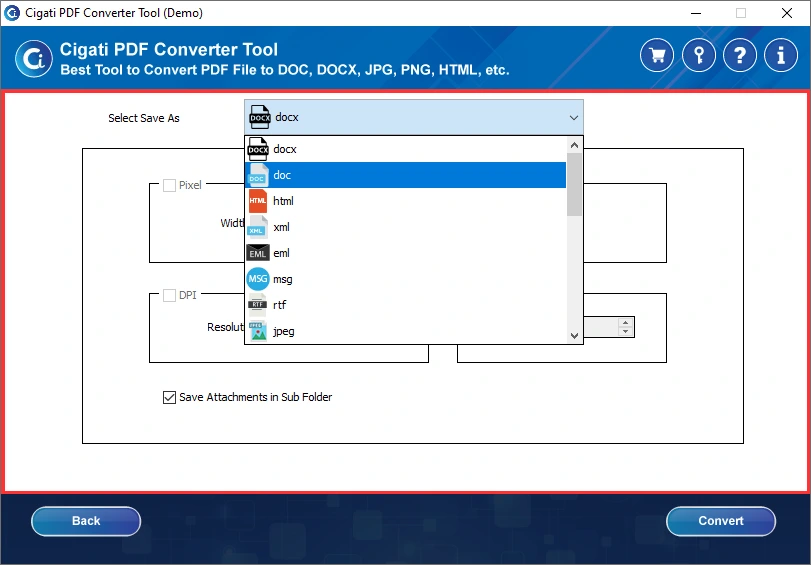Click the EML file icon in list
This screenshot has width=811, height=565.
[258, 253]
